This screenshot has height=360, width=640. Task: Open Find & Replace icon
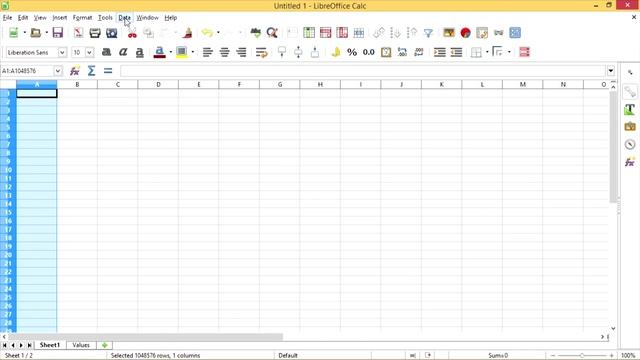click(272, 33)
